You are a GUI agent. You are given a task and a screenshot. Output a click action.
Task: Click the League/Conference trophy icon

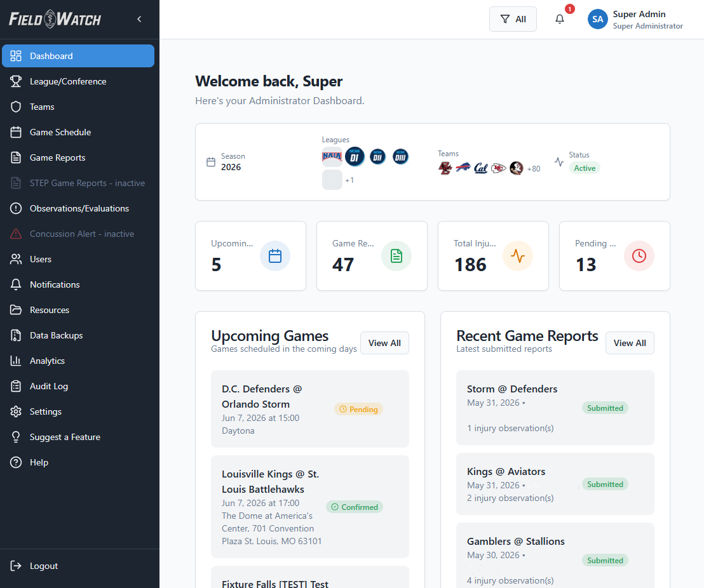pos(16,81)
